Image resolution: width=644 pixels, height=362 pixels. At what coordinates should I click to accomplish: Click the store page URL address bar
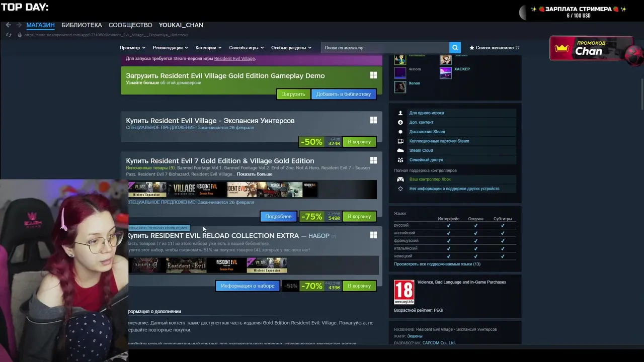106,35
